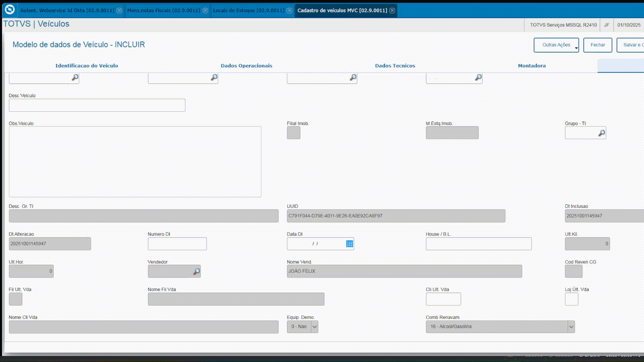
Task: Switch to the Dados Tecnicos tab
Action: (395, 66)
